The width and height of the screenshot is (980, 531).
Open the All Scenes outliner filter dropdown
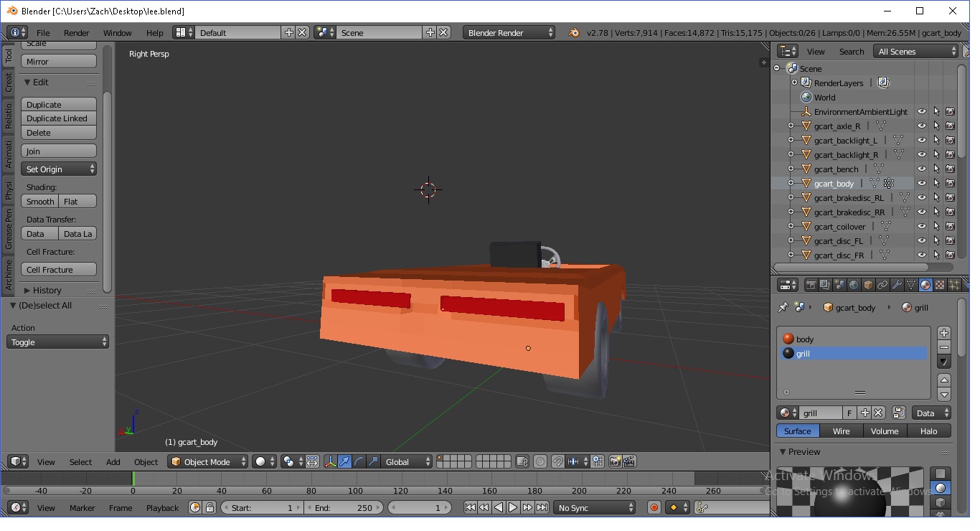[x=916, y=51]
